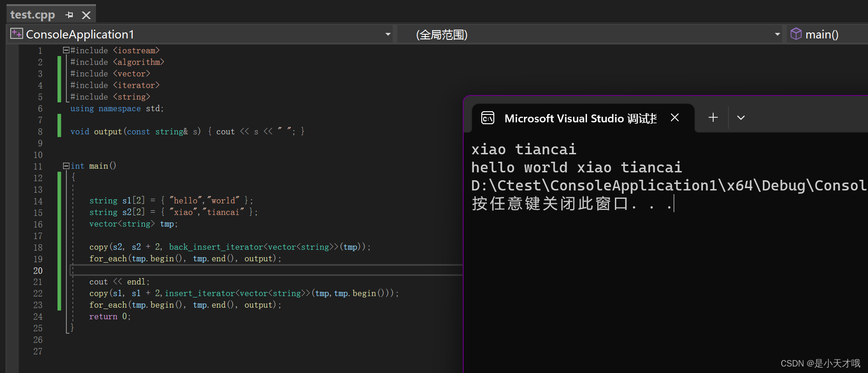Click 'vector<string> tmp;' line
Image resolution: width=868 pixels, height=373 pixels.
click(x=134, y=224)
